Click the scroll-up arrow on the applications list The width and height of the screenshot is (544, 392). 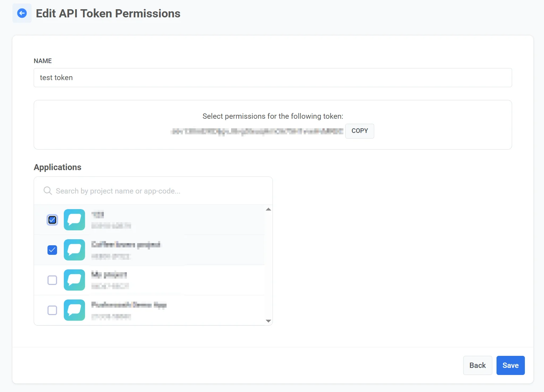pos(268,209)
